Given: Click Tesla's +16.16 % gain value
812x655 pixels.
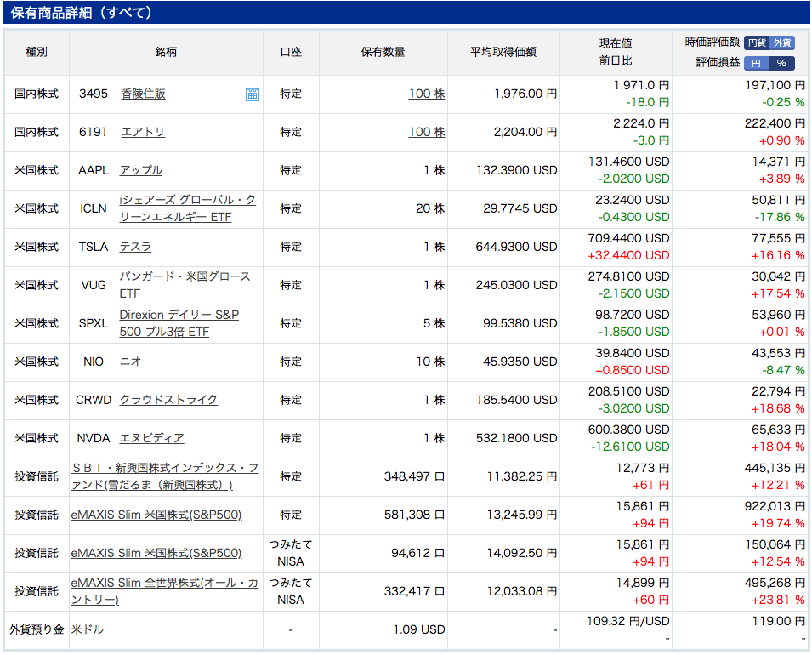Looking at the screenshot, I should pos(777,255).
